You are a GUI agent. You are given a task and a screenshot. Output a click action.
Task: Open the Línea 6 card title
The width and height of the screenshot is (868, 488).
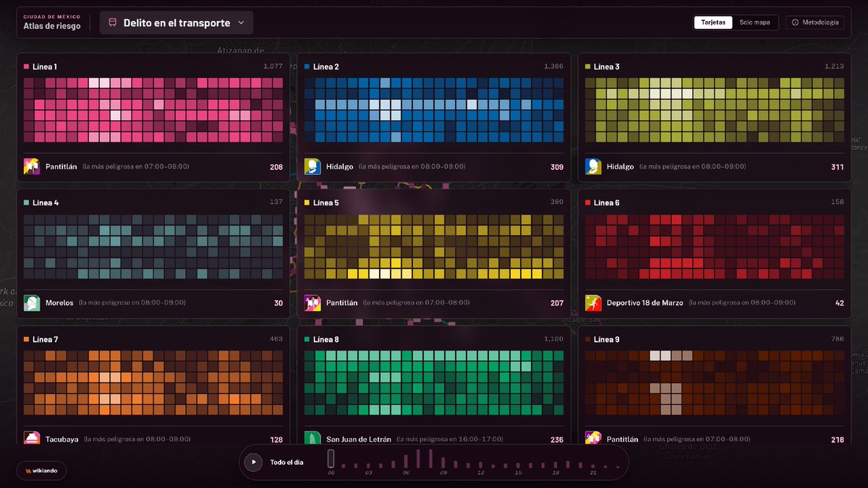[607, 203]
